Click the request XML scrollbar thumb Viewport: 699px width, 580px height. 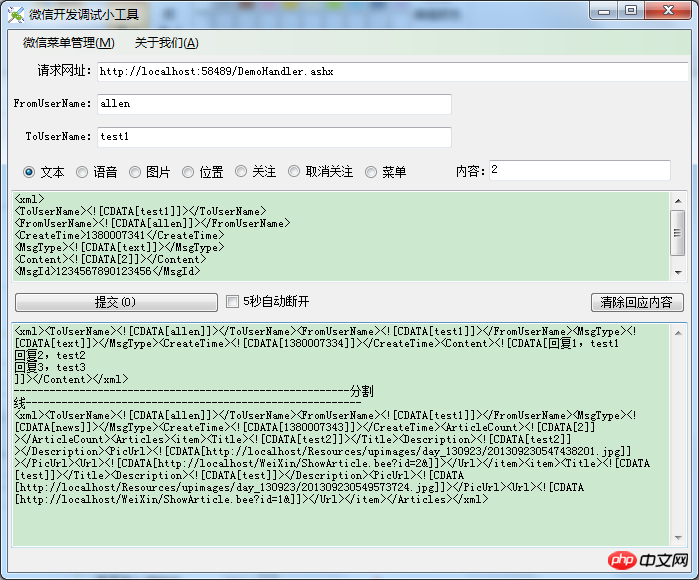678,233
